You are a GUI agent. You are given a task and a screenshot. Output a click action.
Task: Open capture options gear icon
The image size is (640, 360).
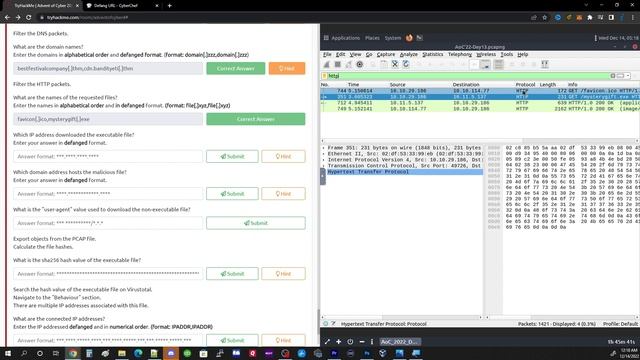[x=360, y=64]
